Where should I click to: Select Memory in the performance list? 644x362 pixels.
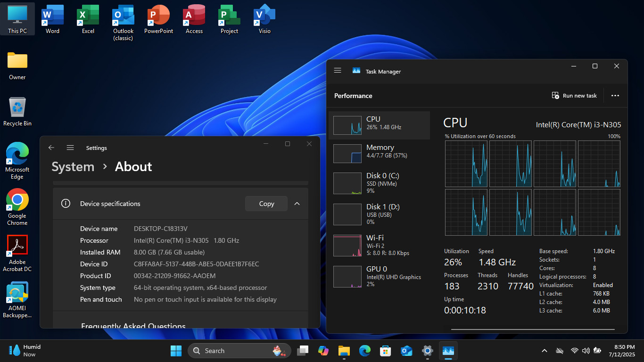379,154
